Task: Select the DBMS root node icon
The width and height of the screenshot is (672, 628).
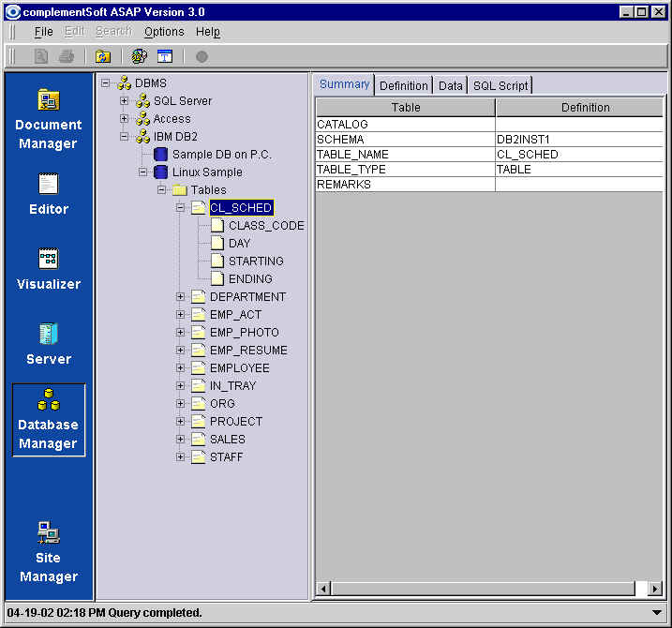Action: 125,82
